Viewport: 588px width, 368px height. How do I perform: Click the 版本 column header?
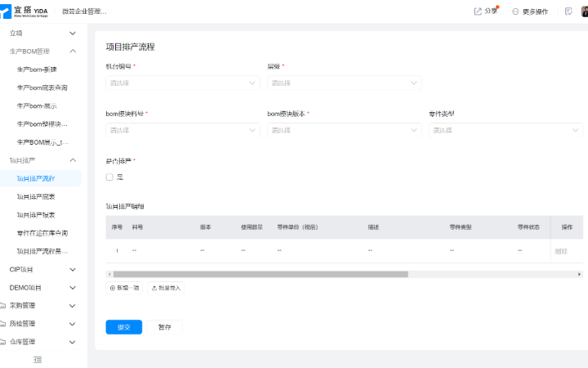[x=206, y=227]
